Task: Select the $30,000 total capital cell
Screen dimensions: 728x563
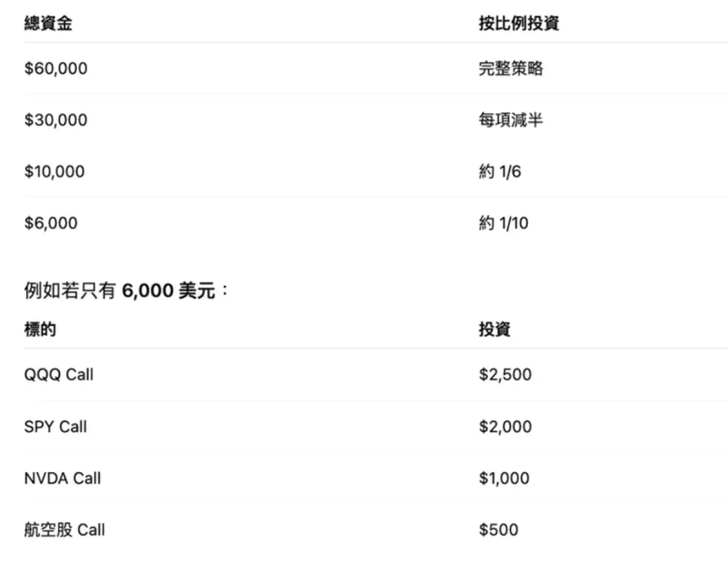Action: pyautogui.click(x=56, y=120)
